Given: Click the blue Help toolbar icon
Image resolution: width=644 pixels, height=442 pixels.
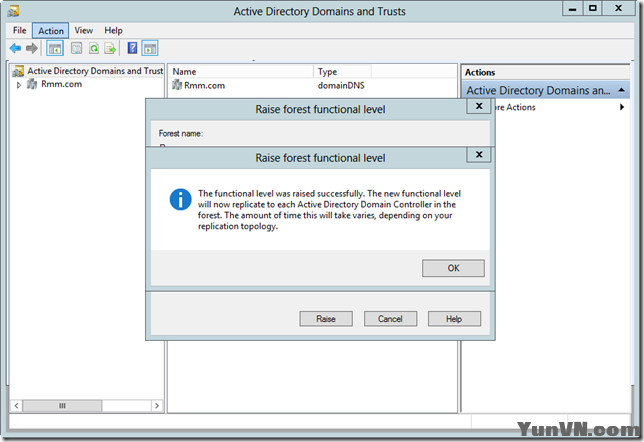Looking at the screenshot, I should click(132, 48).
